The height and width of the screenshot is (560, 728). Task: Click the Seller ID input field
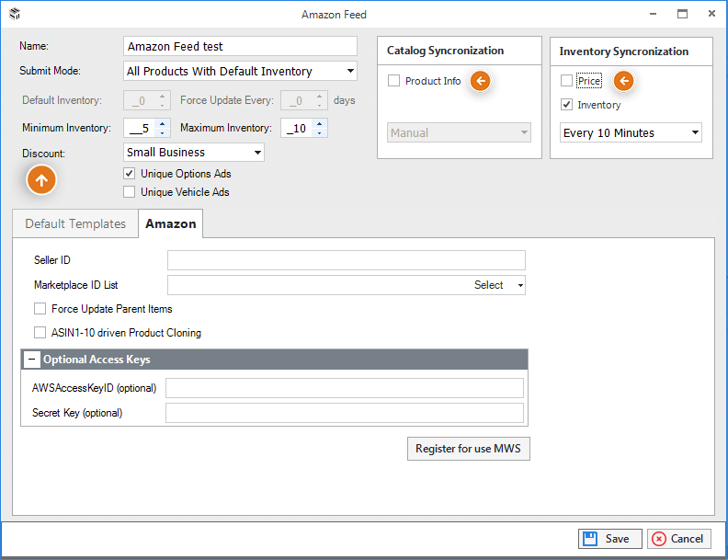coord(347,260)
